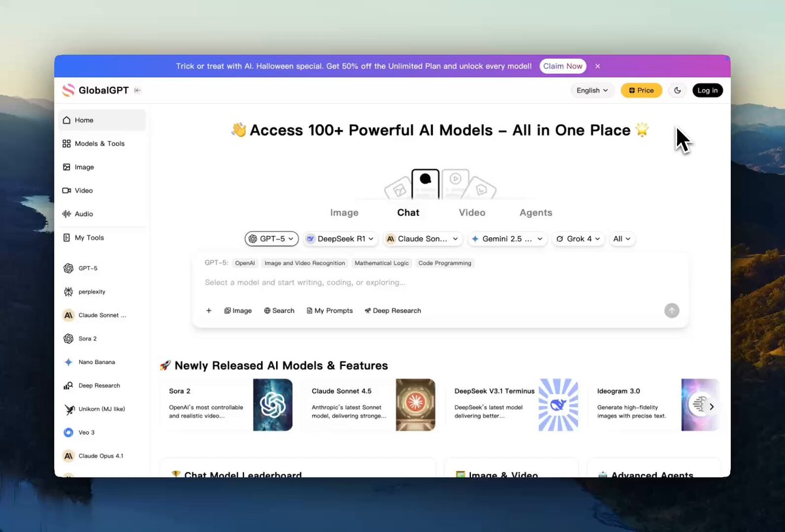This screenshot has height=532, width=785.
Task: Open the GPT-5 model dropdown
Action: (271, 239)
